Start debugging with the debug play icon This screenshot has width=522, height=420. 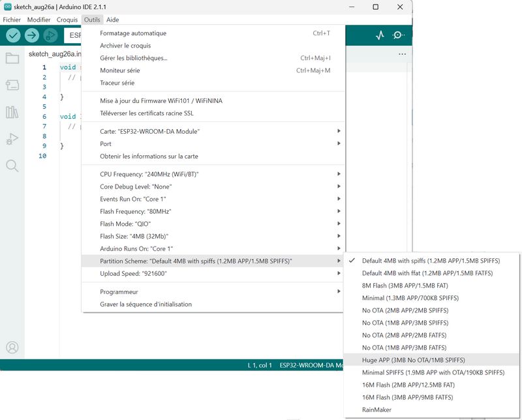(x=50, y=35)
